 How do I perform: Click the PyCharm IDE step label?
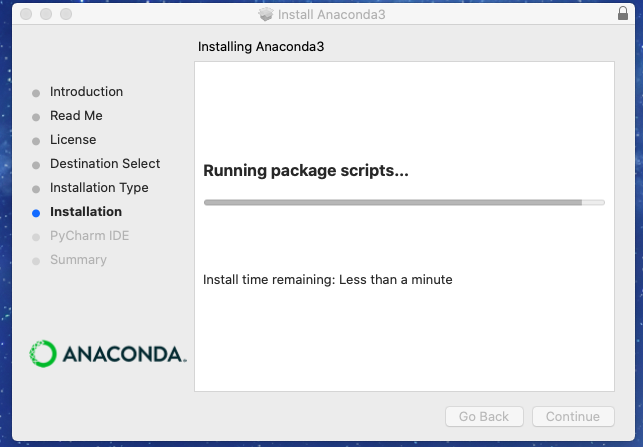point(89,236)
